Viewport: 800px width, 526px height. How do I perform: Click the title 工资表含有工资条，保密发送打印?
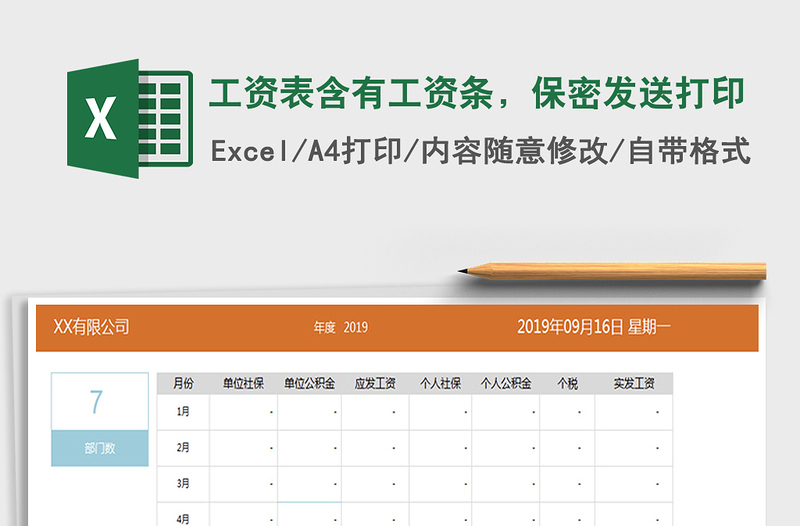(x=477, y=93)
